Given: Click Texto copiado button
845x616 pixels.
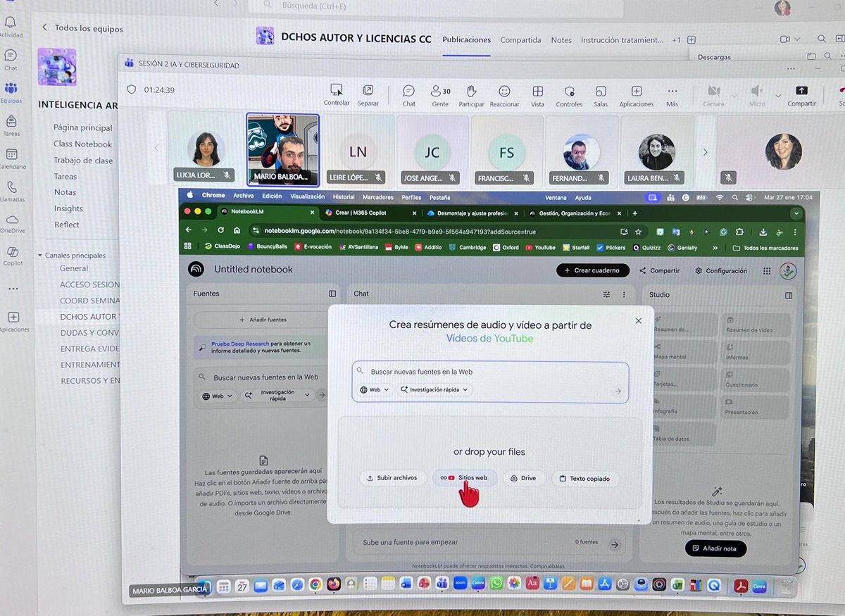Looking at the screenshot, I should click(x=584, y=479).
